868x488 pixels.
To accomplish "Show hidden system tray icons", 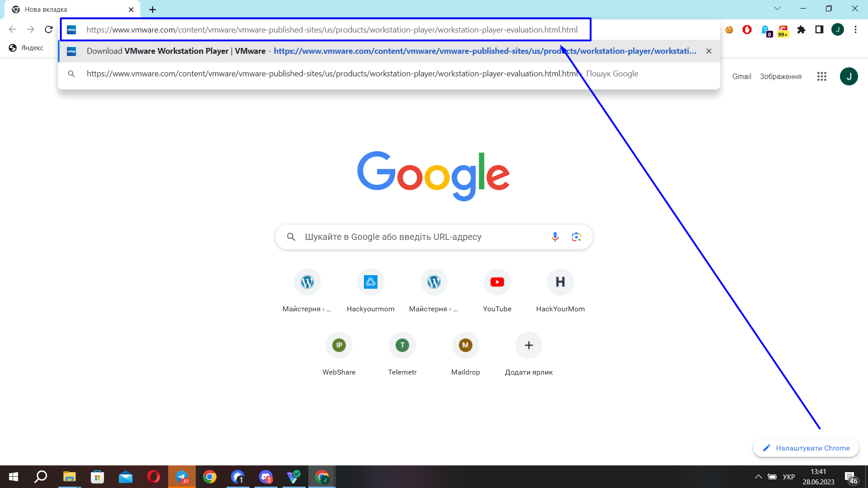I will pyautogui.click(x=758, y=477).
